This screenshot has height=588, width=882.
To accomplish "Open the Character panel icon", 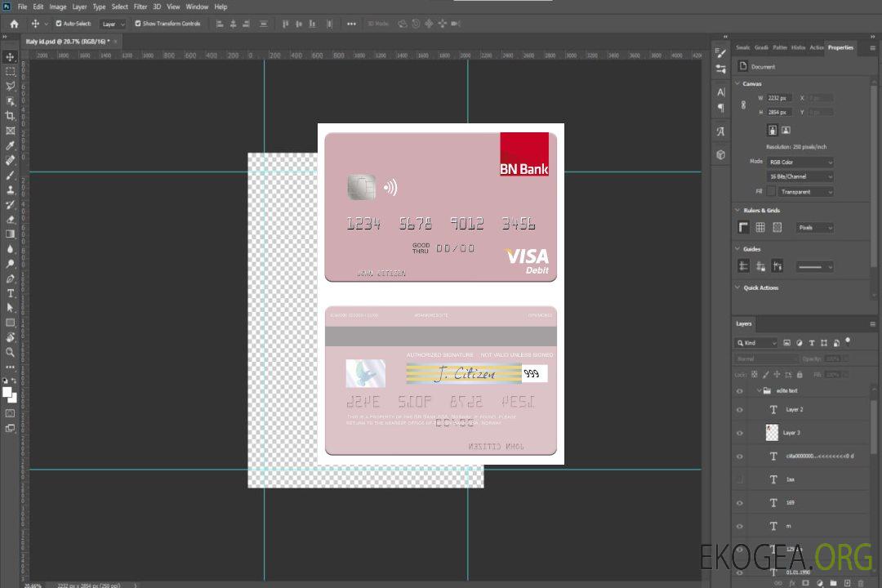I will (x=721, y=92).
